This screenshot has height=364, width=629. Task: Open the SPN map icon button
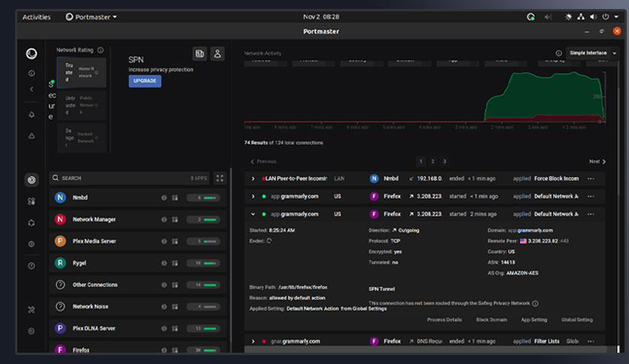point(199,53)
